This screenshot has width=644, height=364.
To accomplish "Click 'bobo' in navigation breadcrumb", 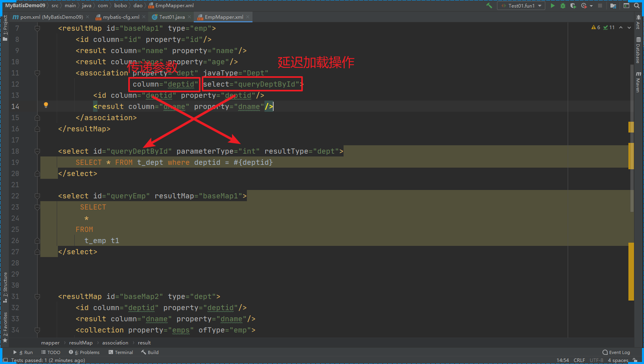I will [x=120, y=6].
